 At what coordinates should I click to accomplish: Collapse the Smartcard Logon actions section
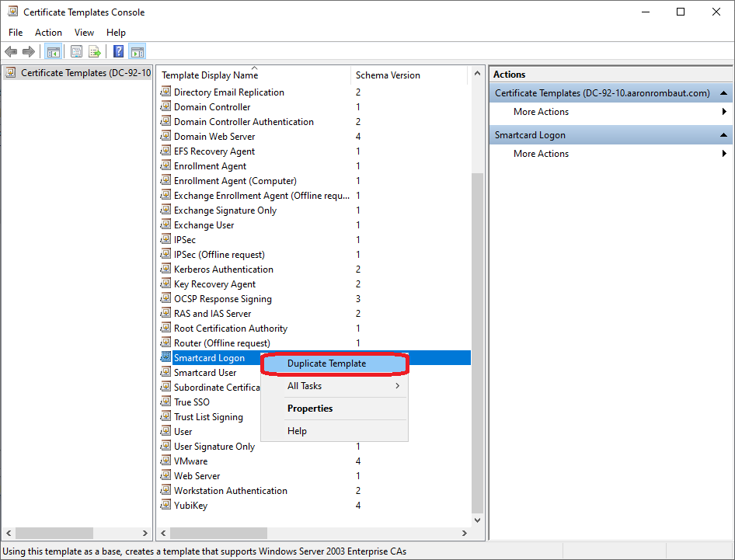724,135
